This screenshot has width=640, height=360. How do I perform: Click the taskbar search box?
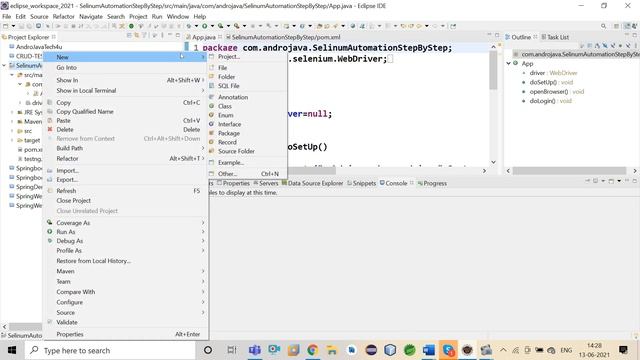(x=110, y=350)
